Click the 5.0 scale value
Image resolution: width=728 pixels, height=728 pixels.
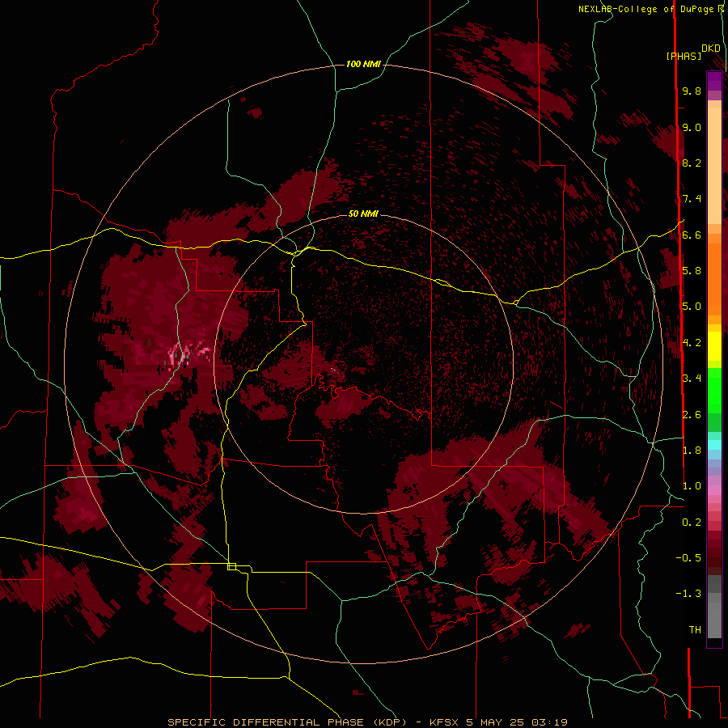[692, 307]
